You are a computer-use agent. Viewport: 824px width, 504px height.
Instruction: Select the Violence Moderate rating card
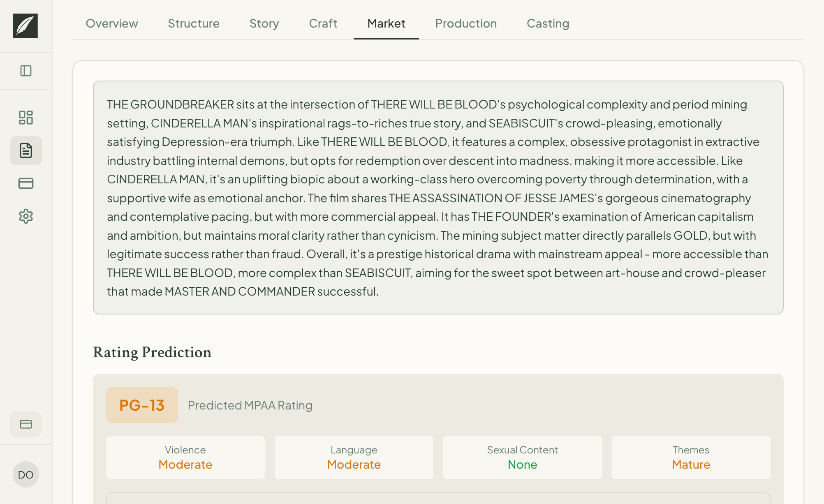(185, 457)
